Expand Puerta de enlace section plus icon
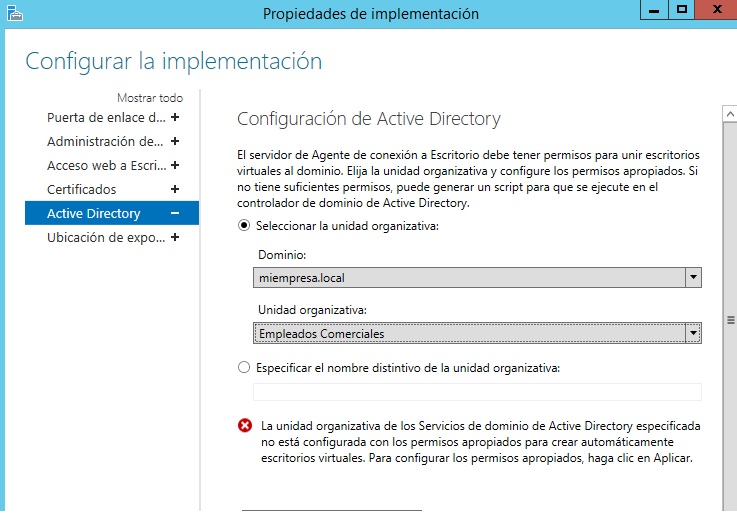Image resolution: width=737 pixels, height=517 pixels. coord(175,117)
